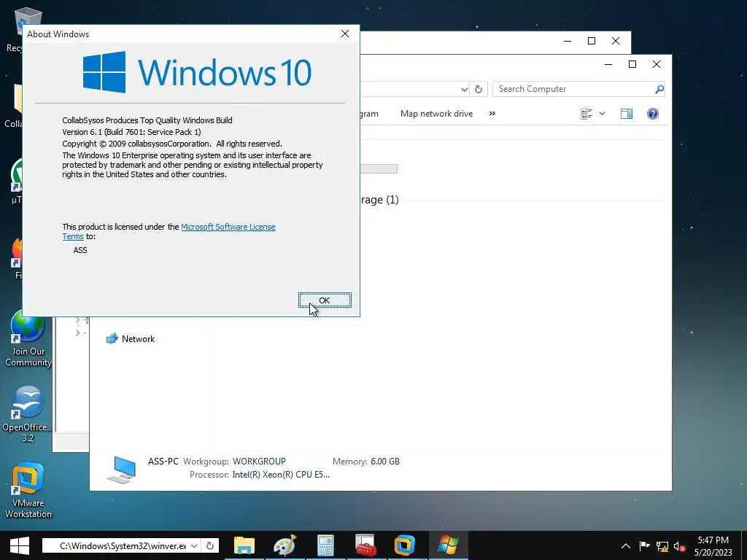This screenshot has width=747, height=560.
Task: Click the network status tray icon
Action: click(662, 546)
